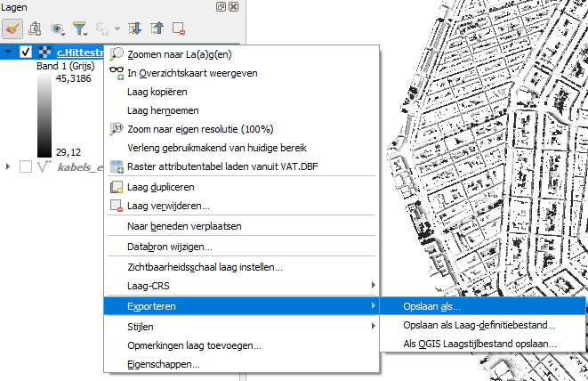Image resolution: width=588 pixels, height=381 pixels.
Task: Click the Add Group icon in Lagen toolbar
Action: [35, 28]
